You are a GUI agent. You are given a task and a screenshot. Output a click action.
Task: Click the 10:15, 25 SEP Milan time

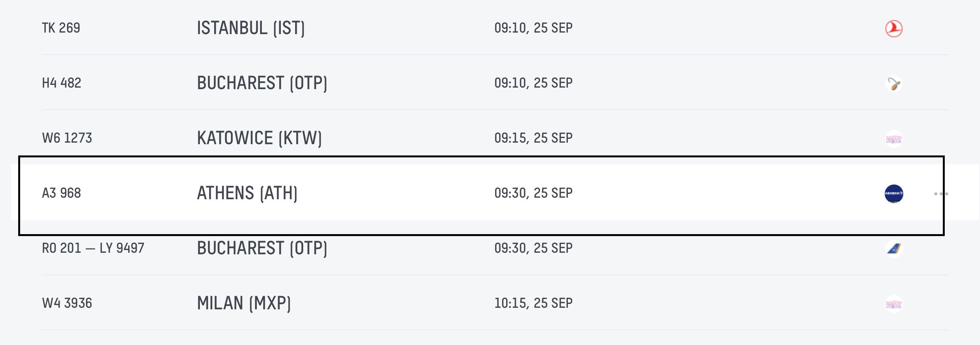coord(533,303)
